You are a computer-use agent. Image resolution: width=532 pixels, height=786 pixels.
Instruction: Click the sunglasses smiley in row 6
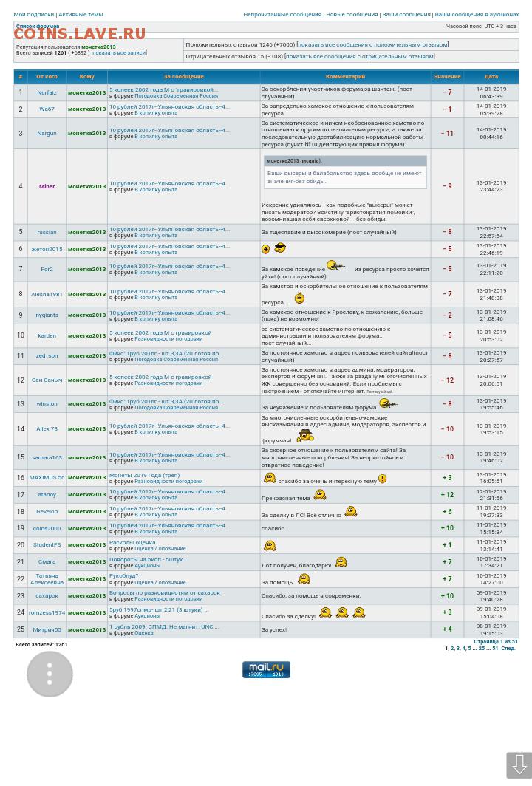click(x=280, y=247)
